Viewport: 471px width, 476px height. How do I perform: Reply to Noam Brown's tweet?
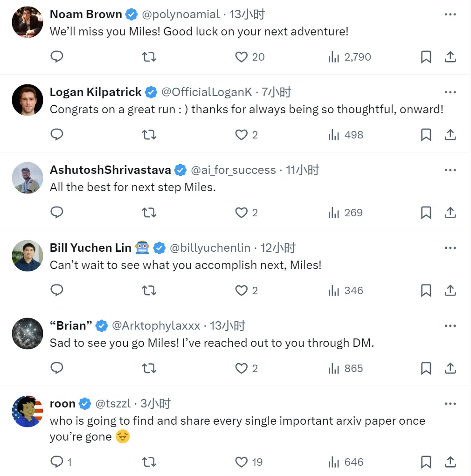click(x=57, y=56)
